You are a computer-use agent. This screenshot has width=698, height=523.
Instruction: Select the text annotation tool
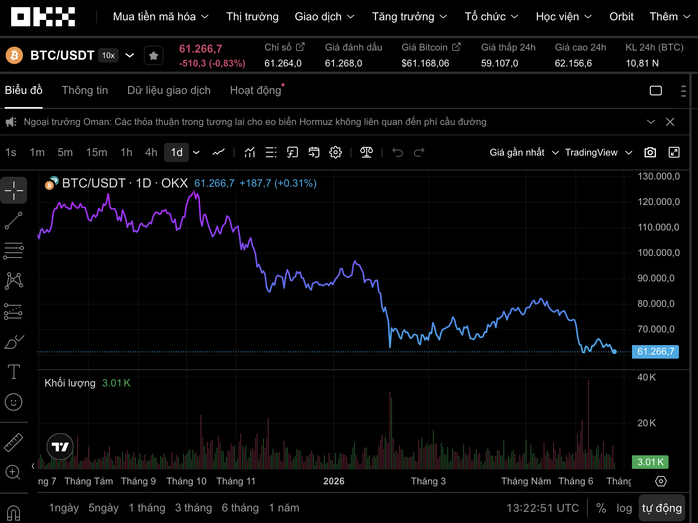(x=13, y=371)
